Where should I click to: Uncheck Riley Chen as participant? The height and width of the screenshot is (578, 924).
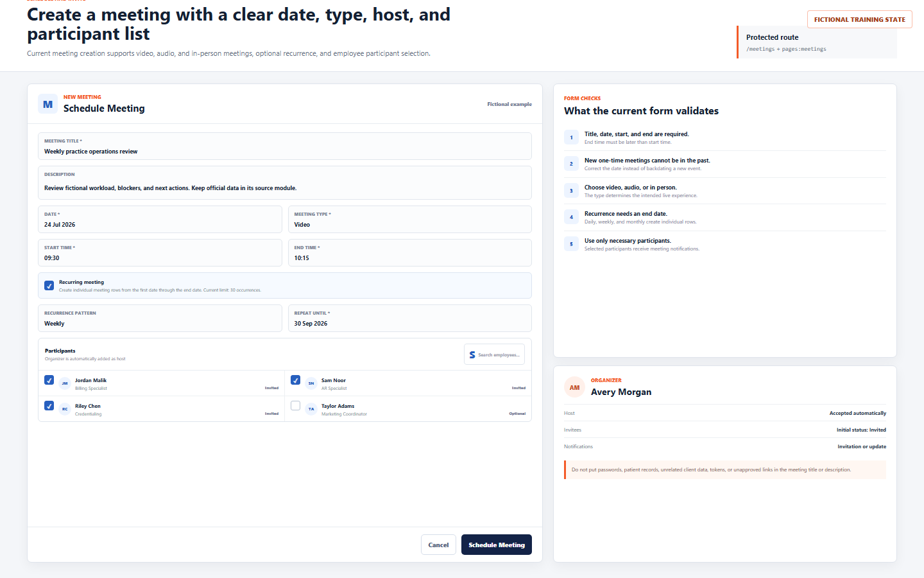click(x=49, y=406)
